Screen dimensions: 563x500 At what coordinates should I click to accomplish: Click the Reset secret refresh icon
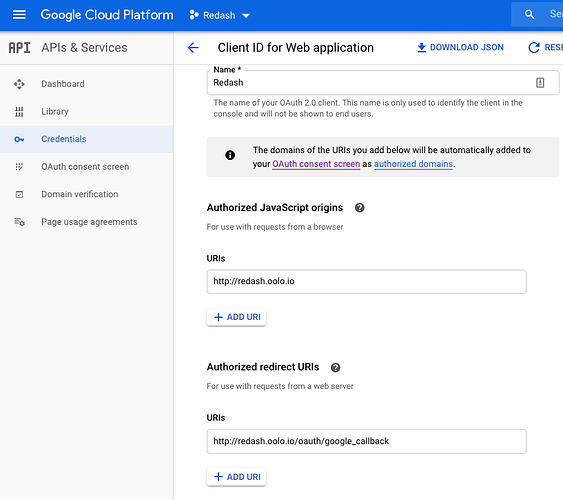[x=534, y=48]
